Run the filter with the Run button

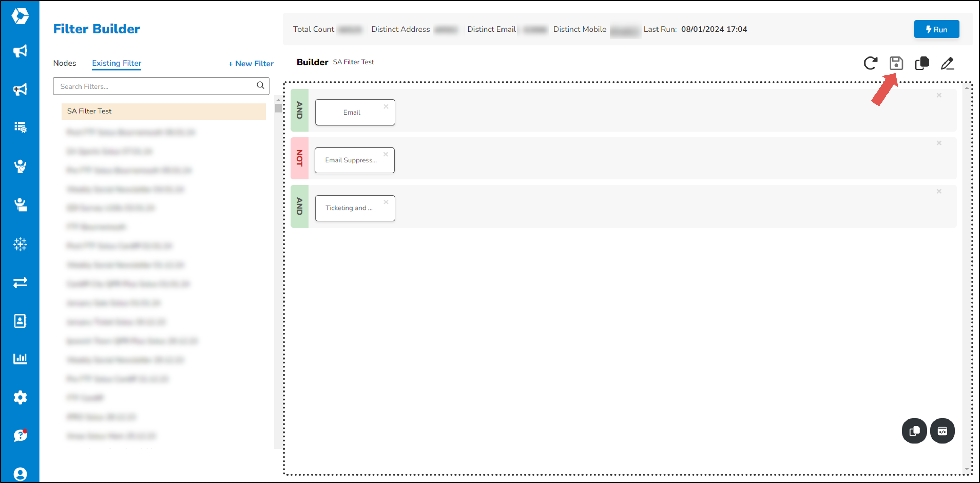pyautogui.click(x=937, y=29)
